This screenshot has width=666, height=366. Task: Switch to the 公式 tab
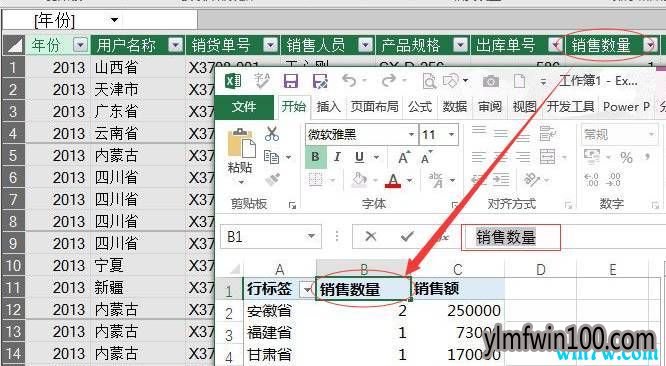tap(420, 107)
